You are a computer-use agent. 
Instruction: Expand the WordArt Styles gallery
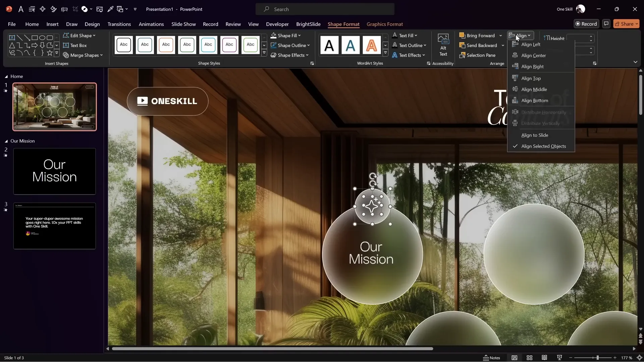385,53
